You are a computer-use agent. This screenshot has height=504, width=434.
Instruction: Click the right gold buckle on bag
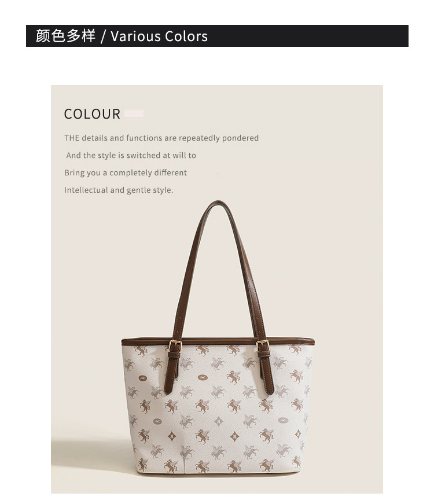pos(263,346)
